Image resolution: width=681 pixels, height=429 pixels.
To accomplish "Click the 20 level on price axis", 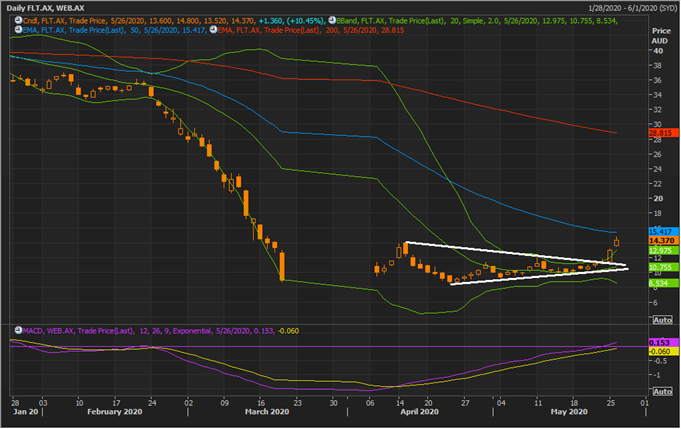I will click(x=658, y=198).
